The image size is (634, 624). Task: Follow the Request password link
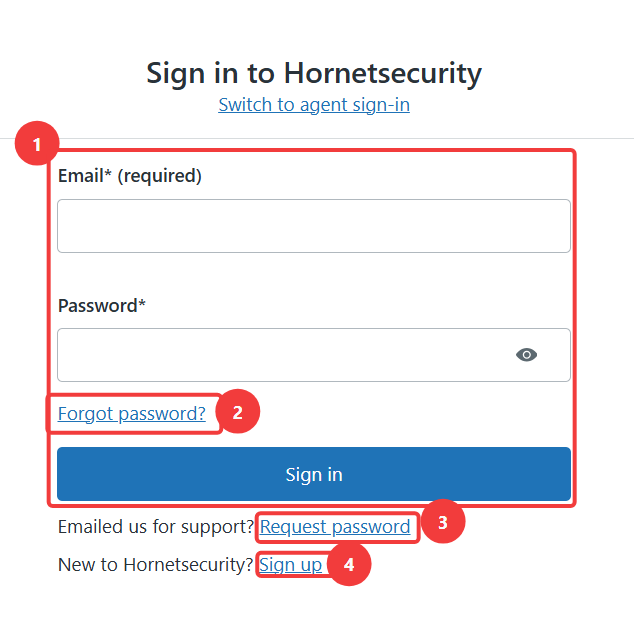pyautogui.click(x=335, y=527)
